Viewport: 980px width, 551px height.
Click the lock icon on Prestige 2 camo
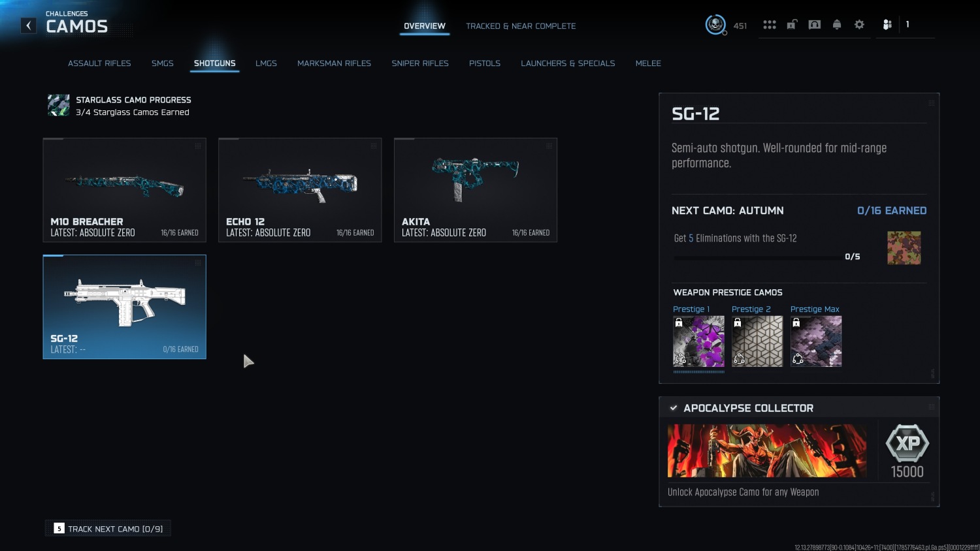click(x=738, y=323)
